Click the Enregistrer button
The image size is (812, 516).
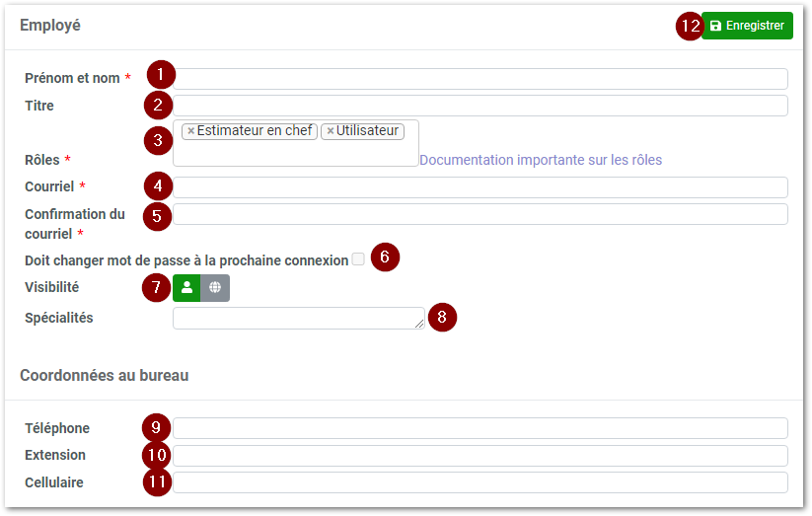click(x=747, y=26)
